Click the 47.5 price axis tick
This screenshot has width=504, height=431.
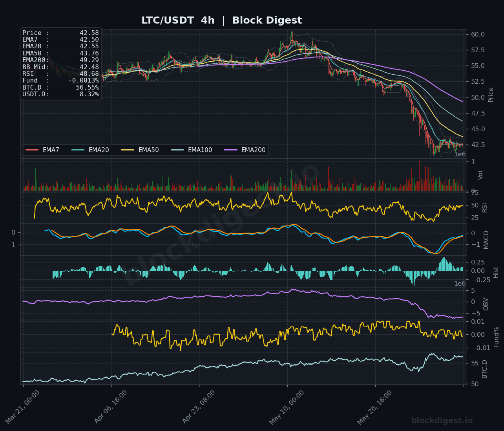pyautogui.click(x=478, y=114)
